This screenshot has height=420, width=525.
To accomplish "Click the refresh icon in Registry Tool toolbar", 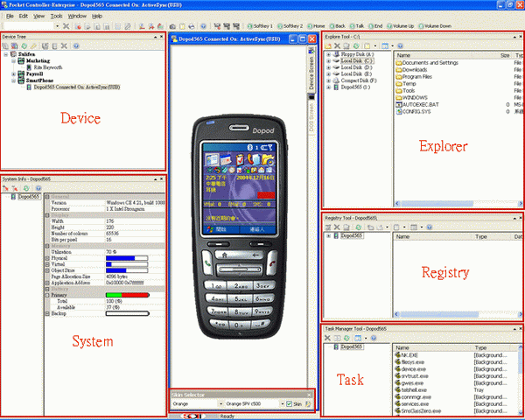I will 358,227.
